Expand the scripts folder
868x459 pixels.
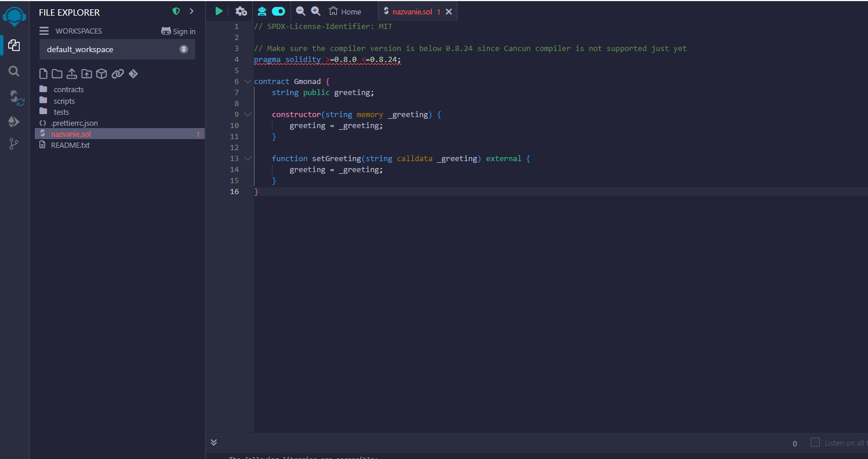[x=64, y=101]
